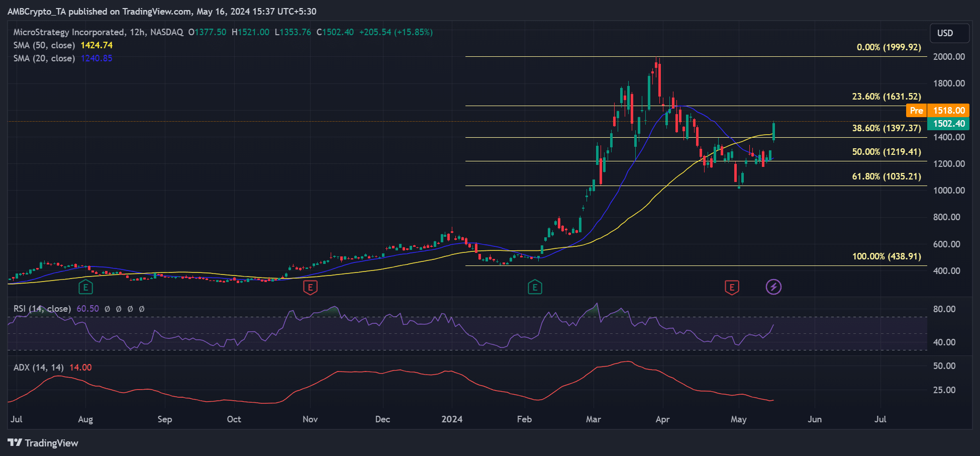
Task: Click the current price 1502.40 label
Action: coord(948,124)
